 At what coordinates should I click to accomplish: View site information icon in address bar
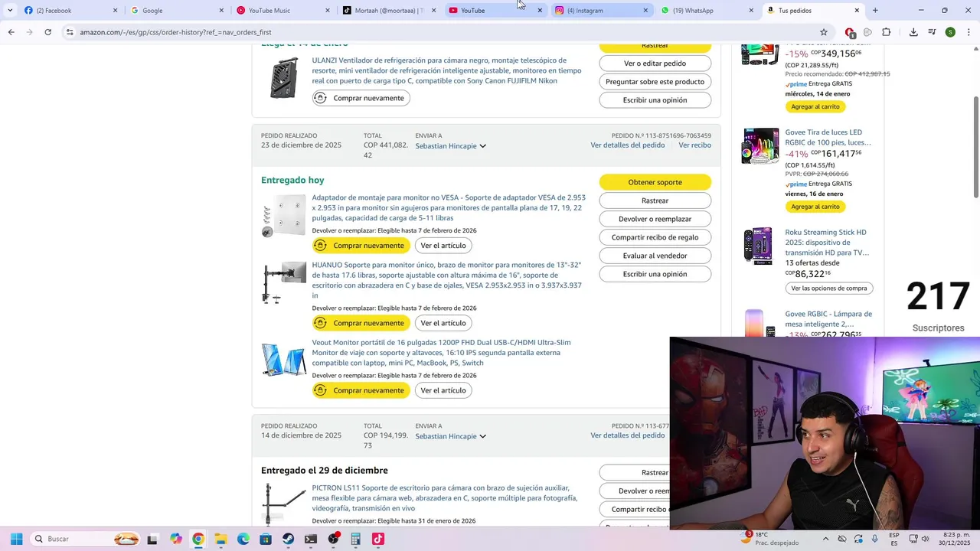point(70,32)
